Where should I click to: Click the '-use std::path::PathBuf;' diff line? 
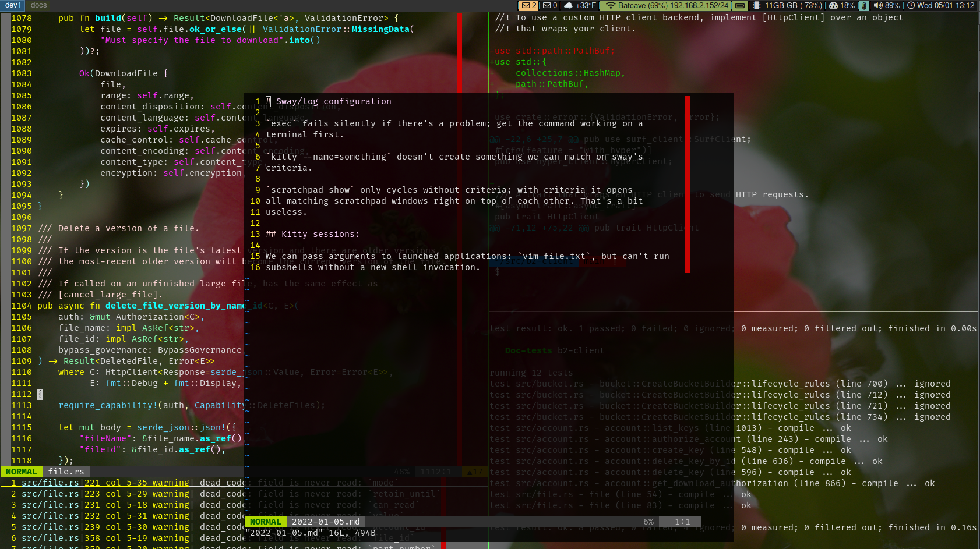coord(552,51)
